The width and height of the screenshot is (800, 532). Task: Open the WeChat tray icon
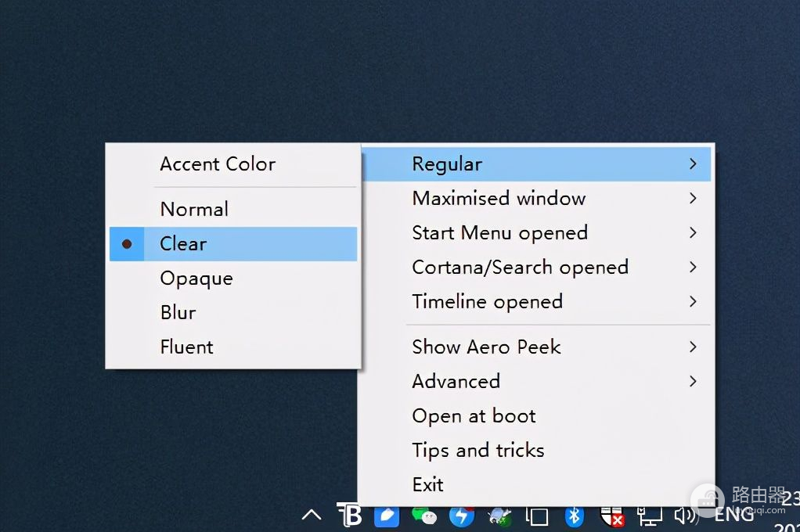click(x=423, y=516)
